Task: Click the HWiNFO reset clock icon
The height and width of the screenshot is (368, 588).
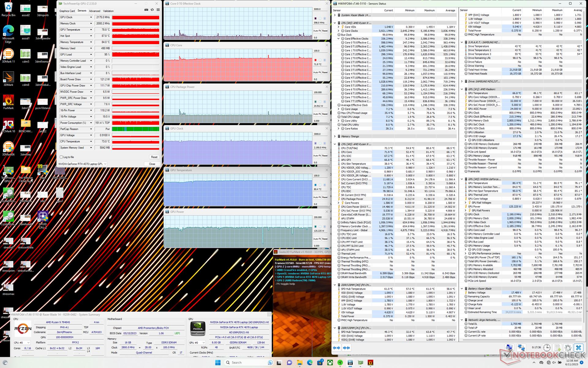Action: [x=547, y=348]
